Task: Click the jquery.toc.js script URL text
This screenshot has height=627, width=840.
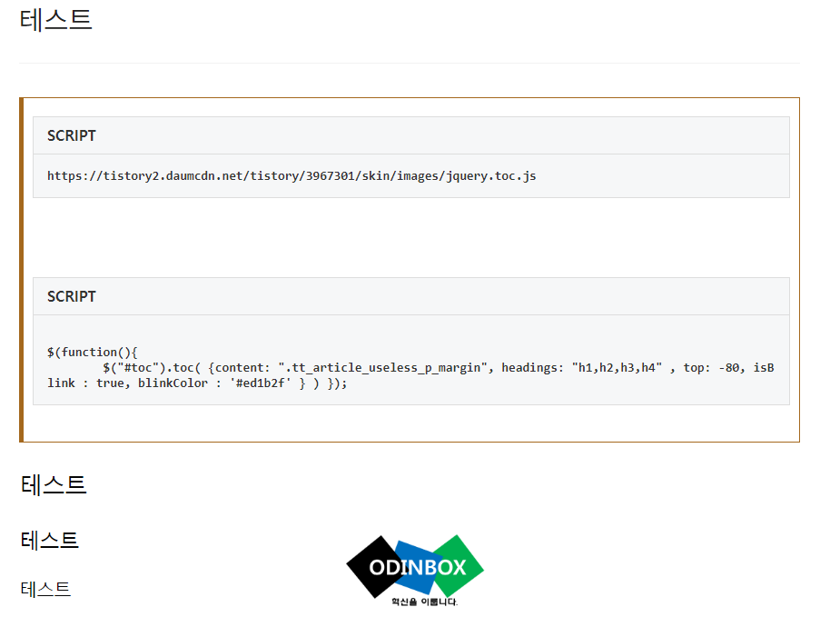Action: (x=292, y=175)
